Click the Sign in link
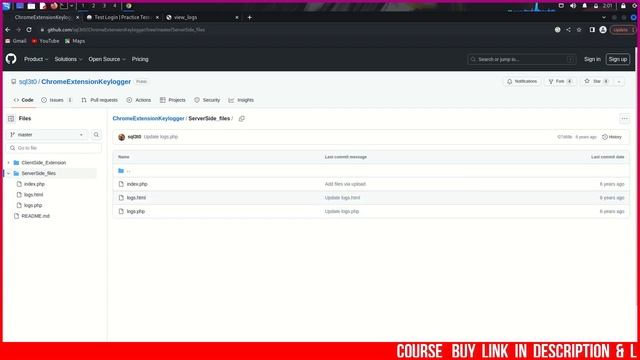The width and height of the screenshot is (640, 360). tap(592, 59)
